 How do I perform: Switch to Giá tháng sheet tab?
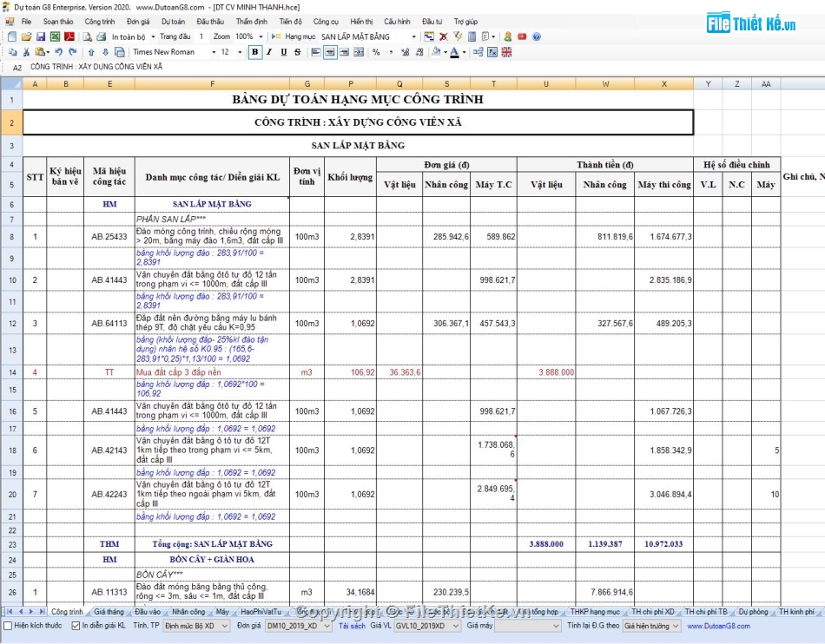pyautogui.click(x=109, y=611)
